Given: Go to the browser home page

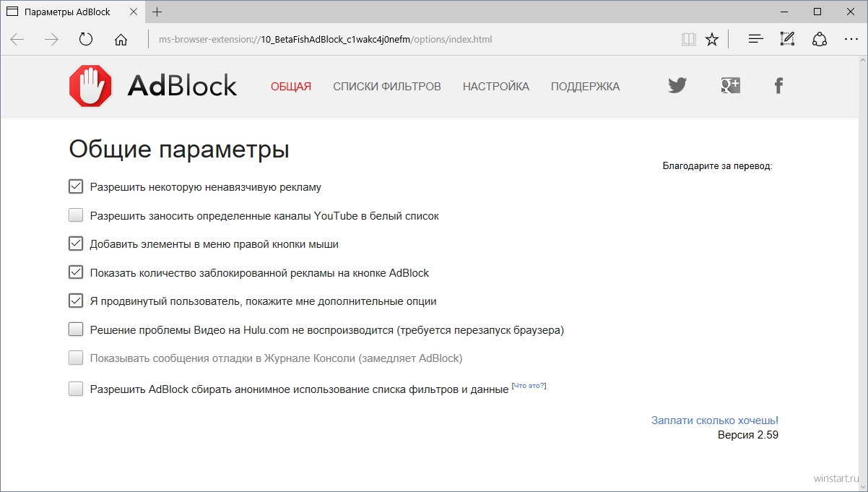Looking at the screenshot, I should (x=121, y=39).
